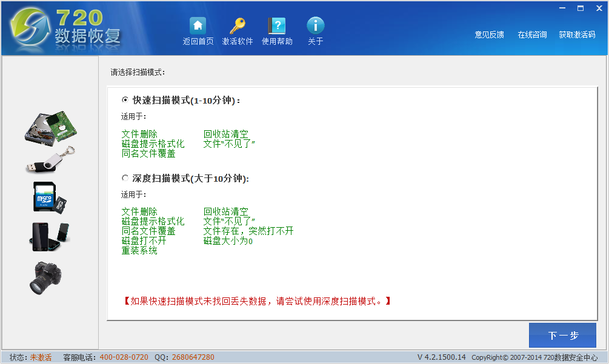Click the 未激活 status text
Screen dimensions: 609x364
[41, 357]
